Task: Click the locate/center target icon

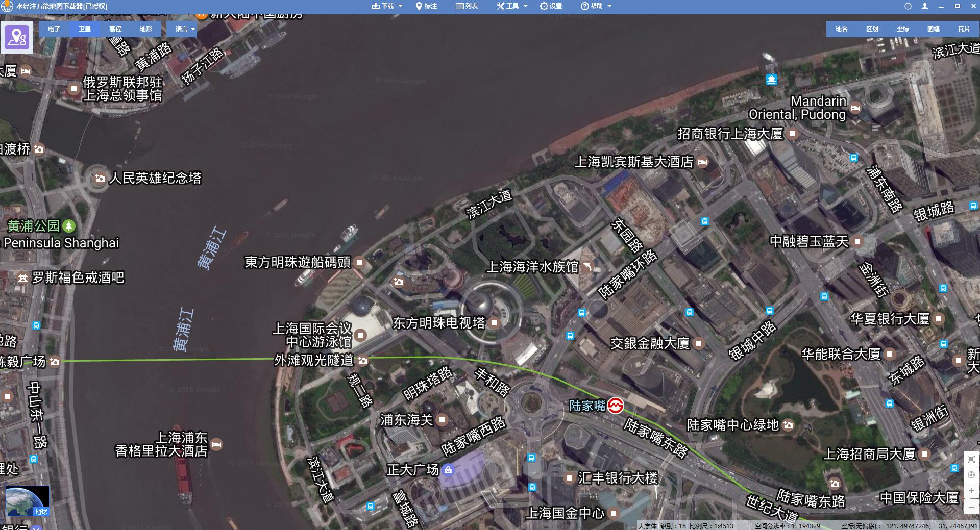Action: [971, 475]
